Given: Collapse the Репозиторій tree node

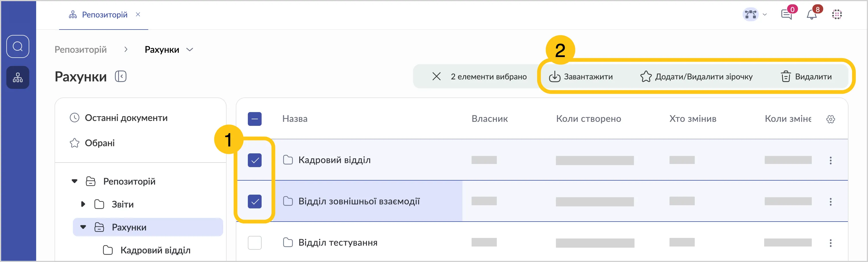Looking at the screenshot, I should tap(75, 181).
